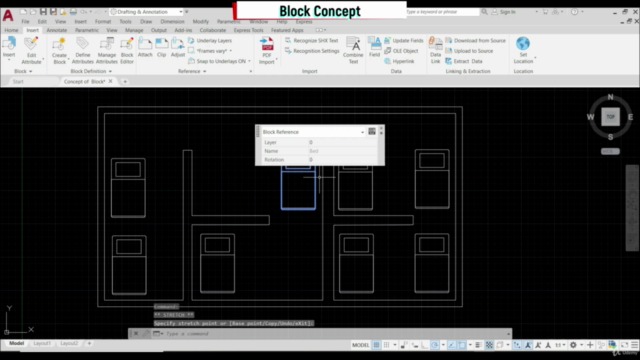Click Download from Source

[476, 40]
